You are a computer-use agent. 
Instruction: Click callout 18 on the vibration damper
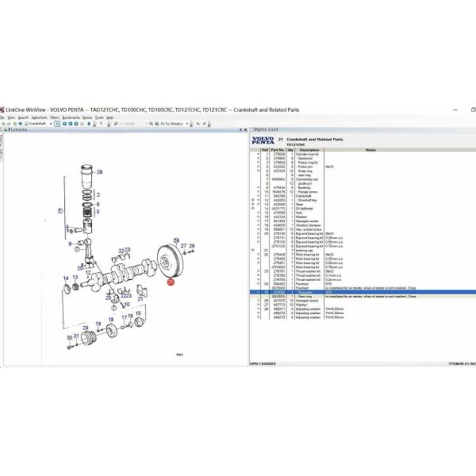pos(111,320)
